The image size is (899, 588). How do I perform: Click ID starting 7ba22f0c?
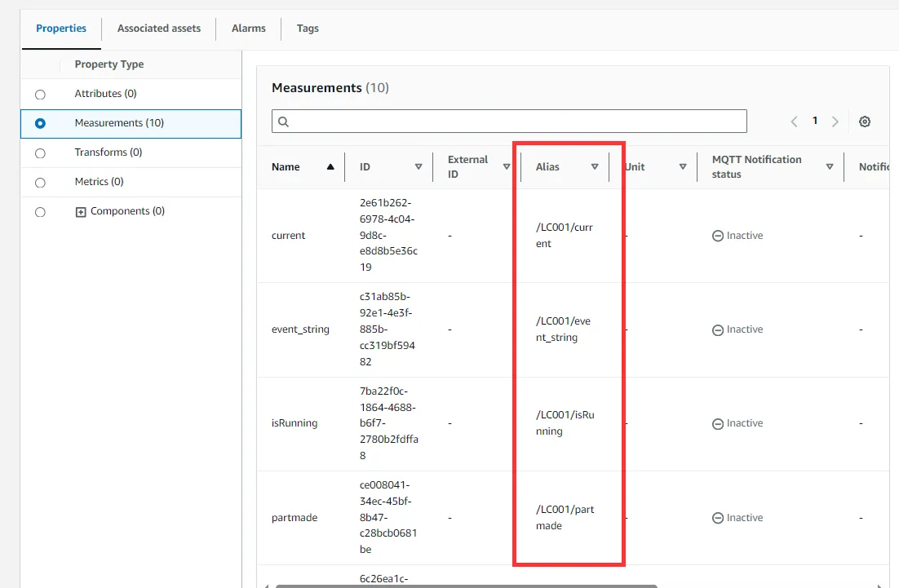(389, 423)
